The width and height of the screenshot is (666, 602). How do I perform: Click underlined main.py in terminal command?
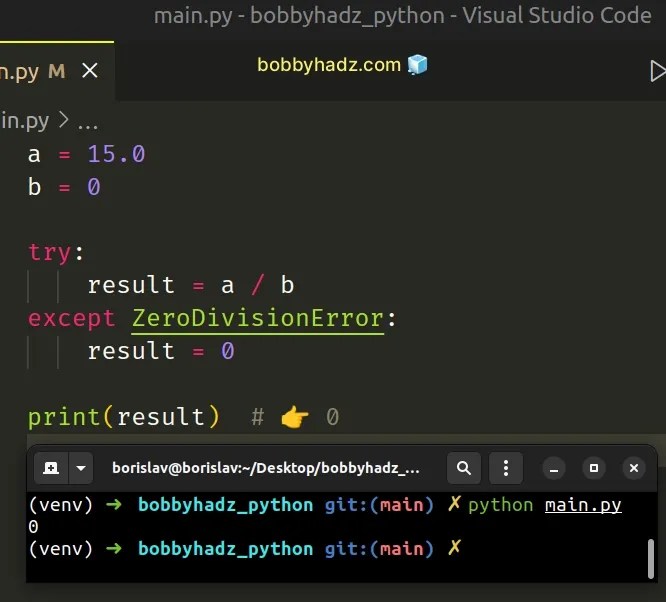(x=583, y=506)
